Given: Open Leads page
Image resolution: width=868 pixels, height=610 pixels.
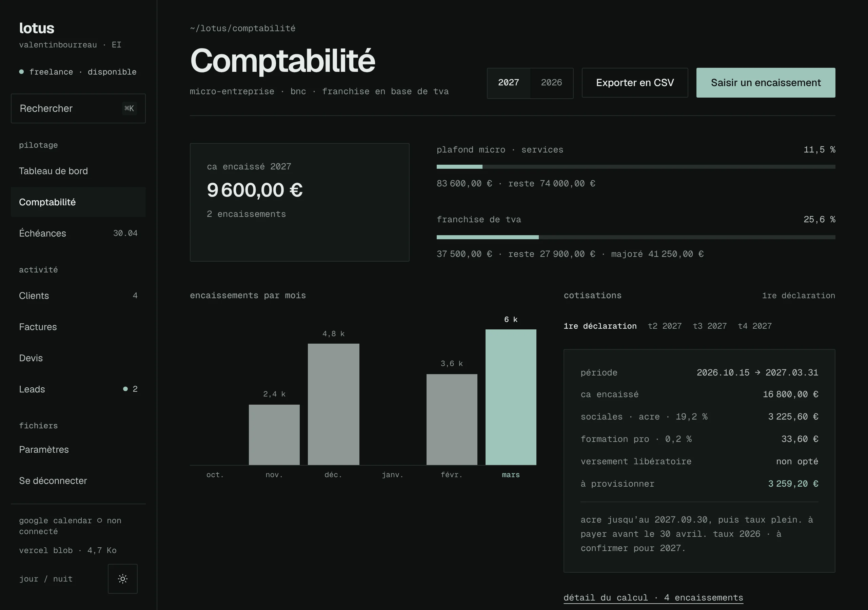Looking at the screenshot, I should (x=78, y=389).
